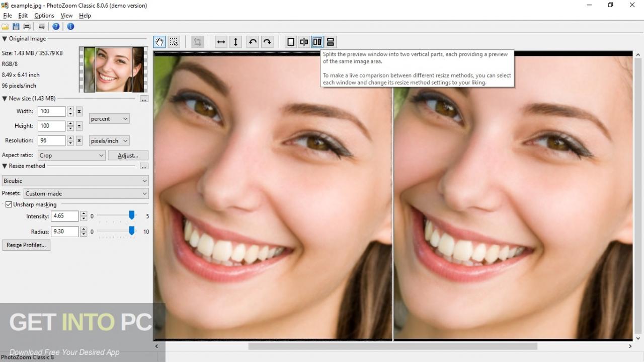Click the Width input field
The height and width of the screenshot is (362, 644).
pos(51,112)
